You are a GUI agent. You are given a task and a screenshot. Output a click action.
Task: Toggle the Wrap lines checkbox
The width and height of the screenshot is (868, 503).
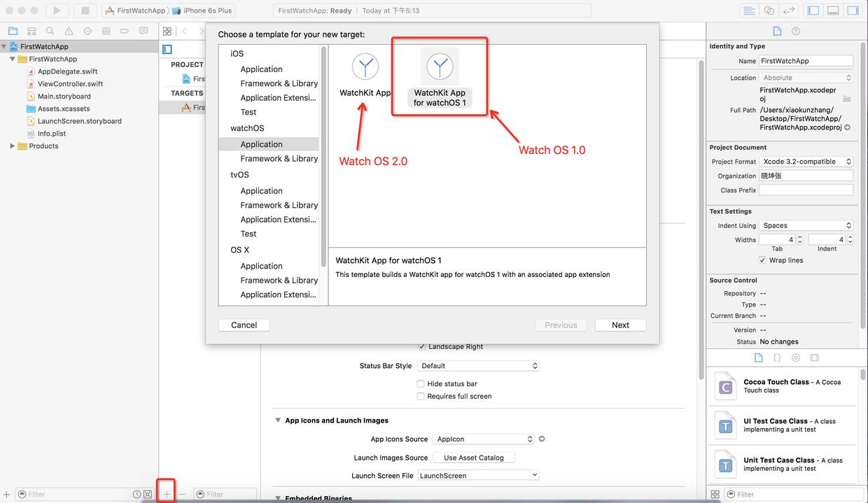[762, 260]
